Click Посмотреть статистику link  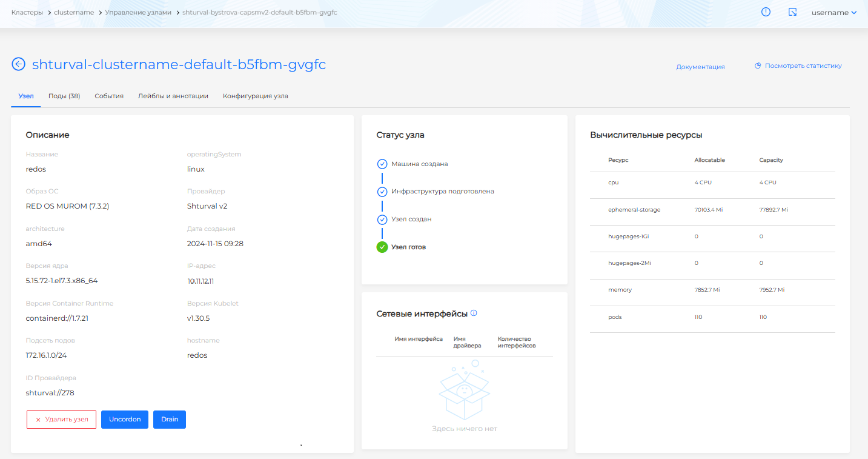(x=798, y=66)
